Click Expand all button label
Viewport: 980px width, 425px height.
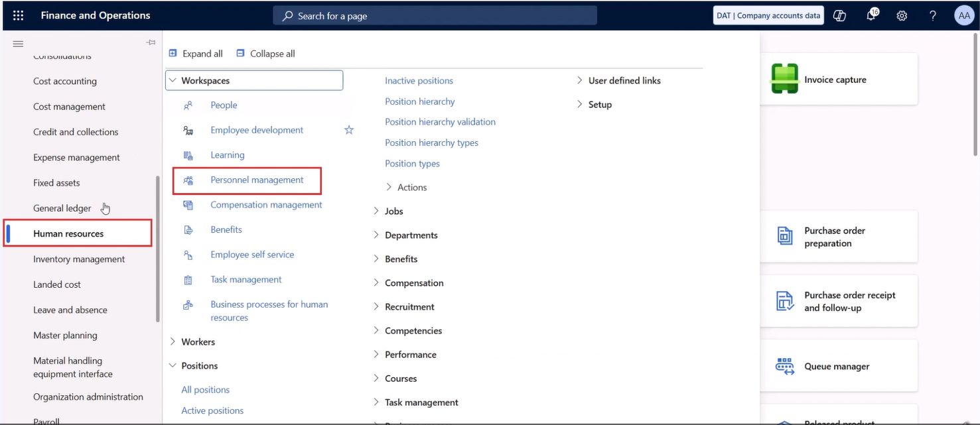click(202, 54)
